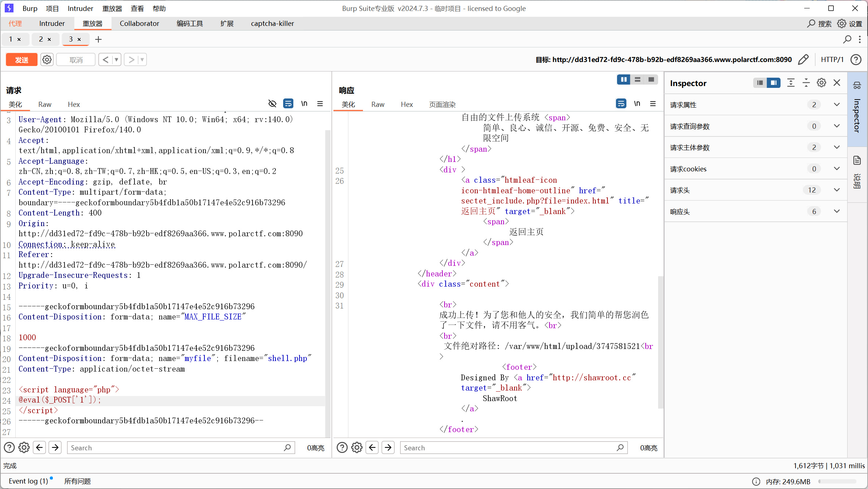Screen dimensions: 868x489
Task: Click Inspector collapse all sections icon
Action: click(x=806, y=83)
